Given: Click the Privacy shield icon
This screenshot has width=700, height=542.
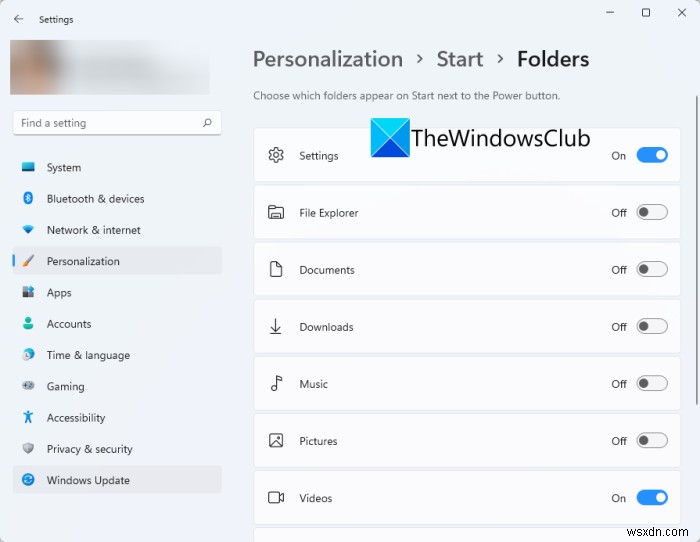Looking at the screenshot, I should (x=28, y=448).
